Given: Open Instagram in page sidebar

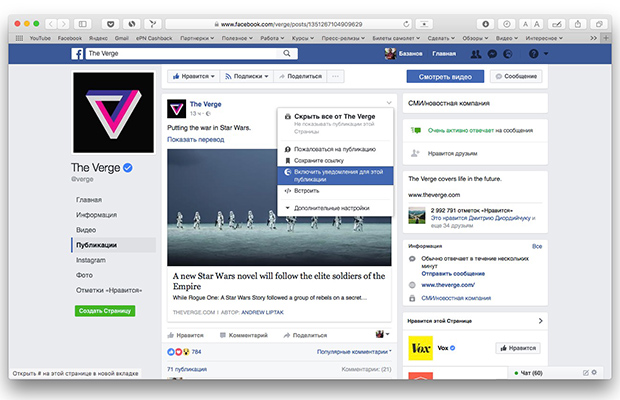Looking at the screenshot, I should [91, 260].
